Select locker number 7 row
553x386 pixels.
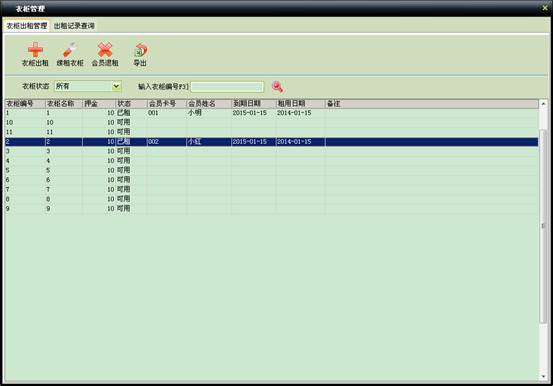[x=271, y=189]
